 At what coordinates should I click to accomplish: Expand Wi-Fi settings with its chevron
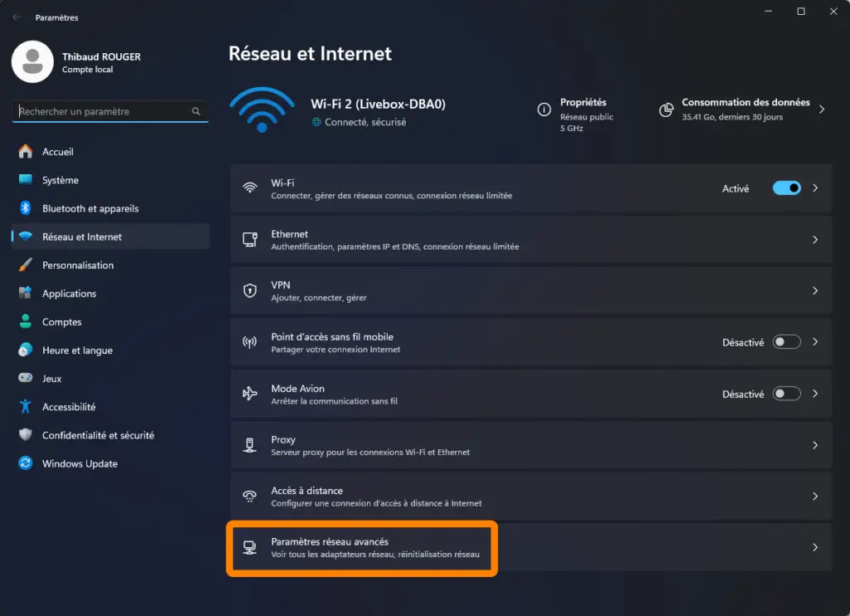pyautogui.click(x=815, y=188)
